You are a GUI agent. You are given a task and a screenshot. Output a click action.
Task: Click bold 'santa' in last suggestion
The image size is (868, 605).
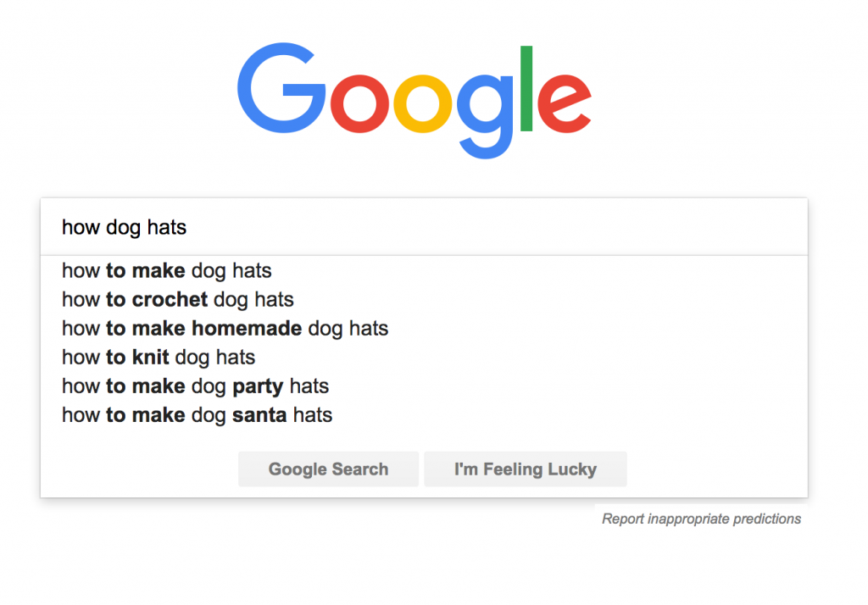click(259, 415)
